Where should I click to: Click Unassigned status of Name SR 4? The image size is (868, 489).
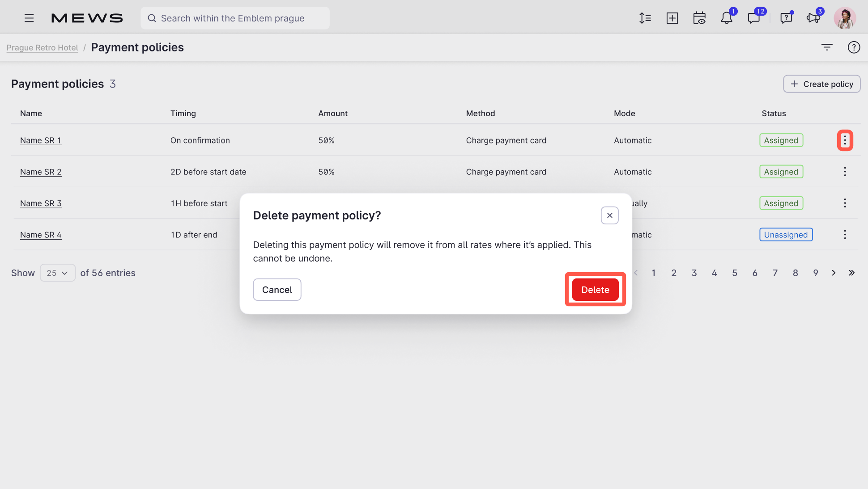point(786,235)
